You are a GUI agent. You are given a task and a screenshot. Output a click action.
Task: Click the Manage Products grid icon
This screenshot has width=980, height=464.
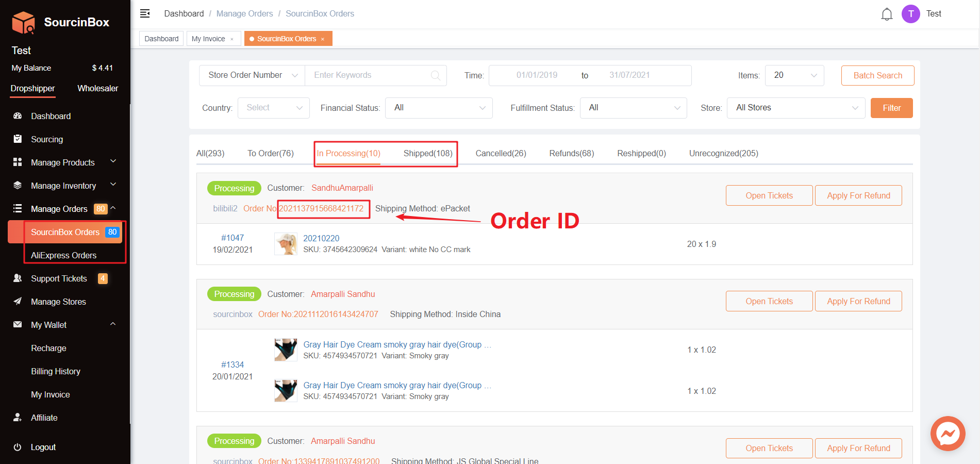point(18,162)
